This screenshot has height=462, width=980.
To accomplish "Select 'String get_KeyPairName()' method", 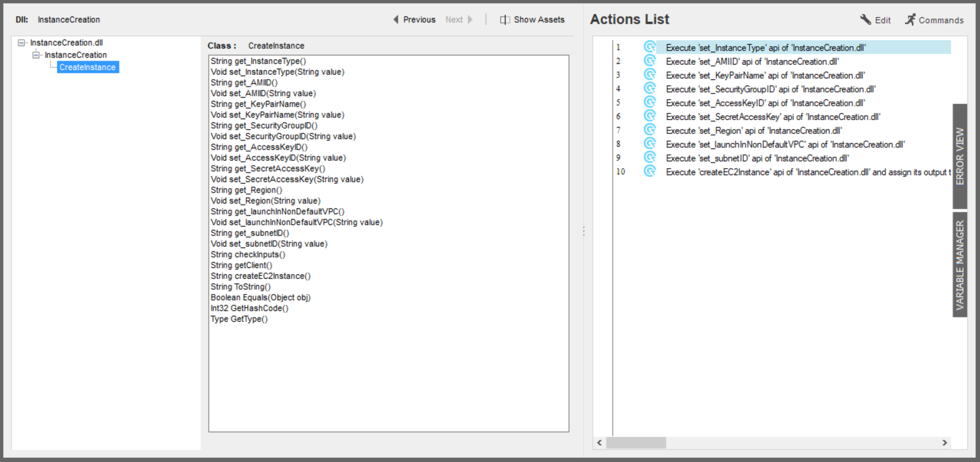I will pyautogui.click(x=259, y=104).
